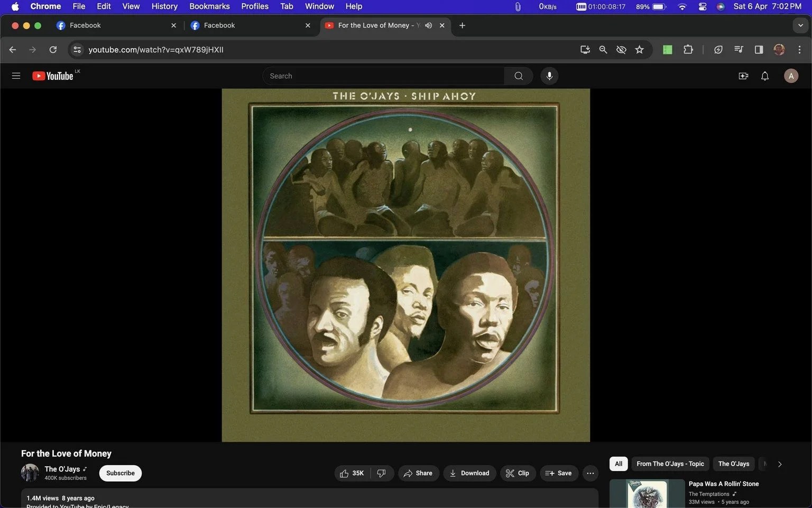This screenshot has width=812, height=508.
Task: Open The O'Jays channel avatar
Action: (x=30, y=473)
